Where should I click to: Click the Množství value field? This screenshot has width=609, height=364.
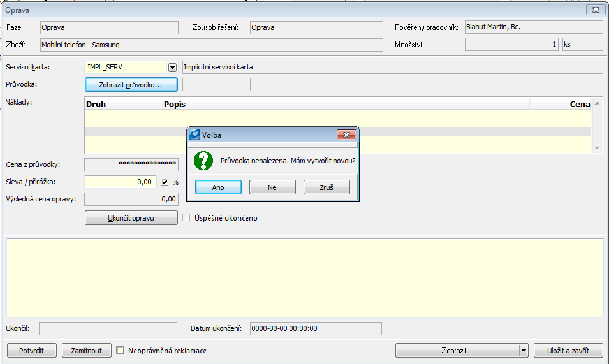(x=511, y=45)
